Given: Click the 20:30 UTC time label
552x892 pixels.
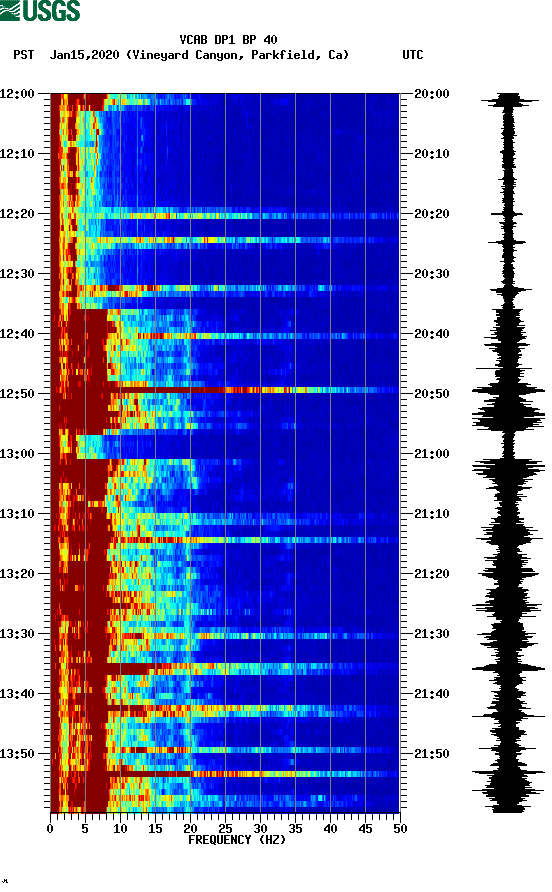Looking at the screenshot, I should [432, 274].
